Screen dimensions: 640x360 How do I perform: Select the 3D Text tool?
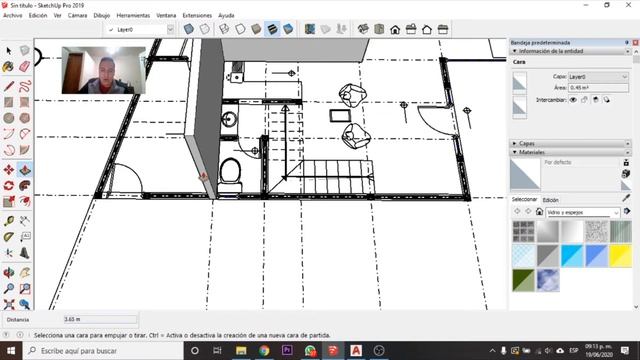[24, 253]
